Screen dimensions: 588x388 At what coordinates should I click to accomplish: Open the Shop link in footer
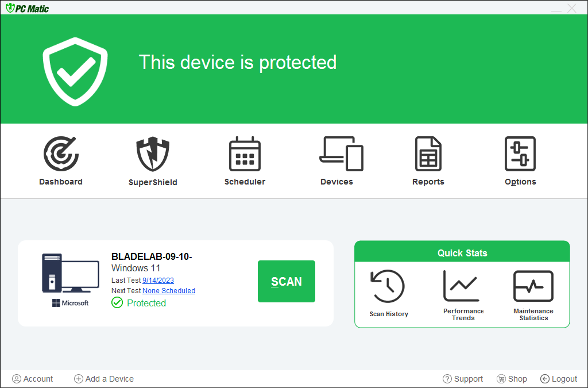pyautogui.click(x=512, y=379)
